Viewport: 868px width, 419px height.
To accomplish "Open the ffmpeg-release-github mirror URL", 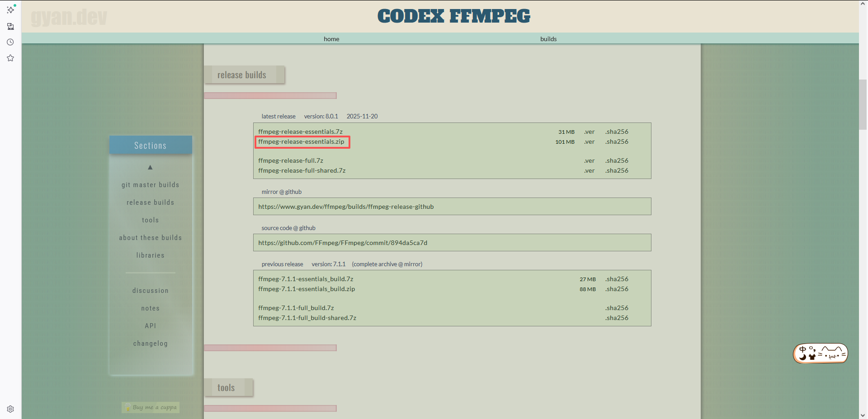I will [346, 207].
